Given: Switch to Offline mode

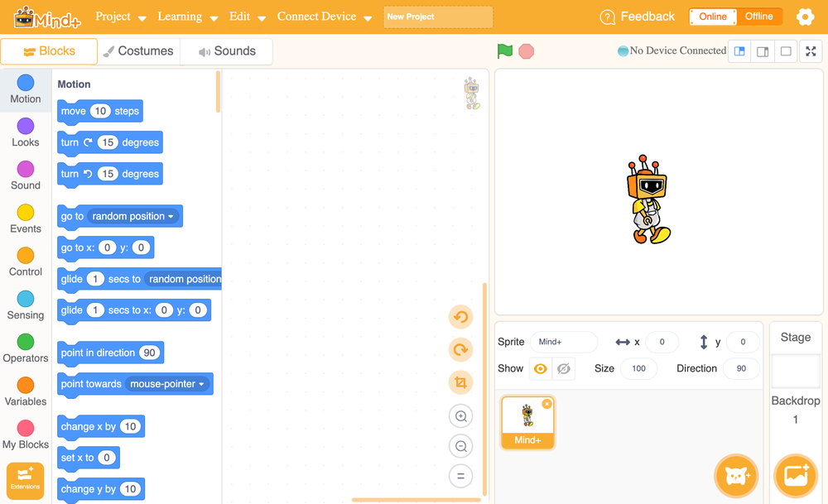Looking at the screenshot, I should pyautogui.click(x=758, y=17).
